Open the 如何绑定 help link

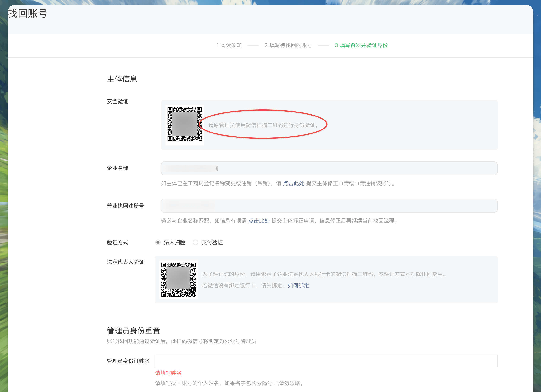point(298,285)
